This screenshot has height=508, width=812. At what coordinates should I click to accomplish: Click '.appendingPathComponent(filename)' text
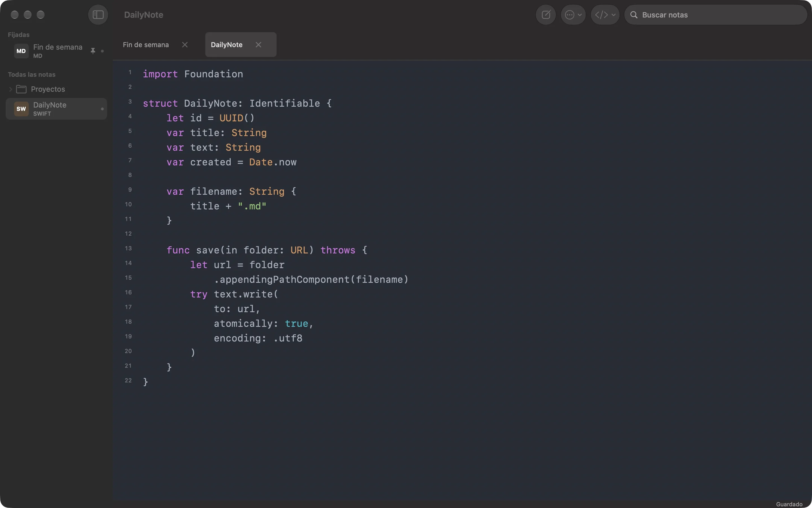coord(311,279)
